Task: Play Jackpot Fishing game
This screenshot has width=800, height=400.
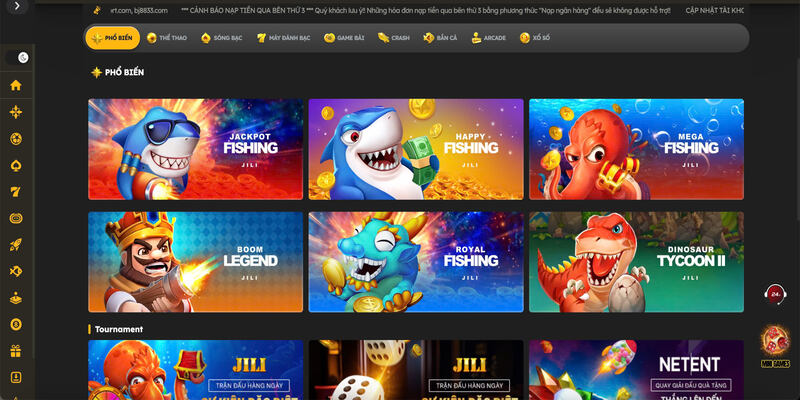Action: [195, 149]
